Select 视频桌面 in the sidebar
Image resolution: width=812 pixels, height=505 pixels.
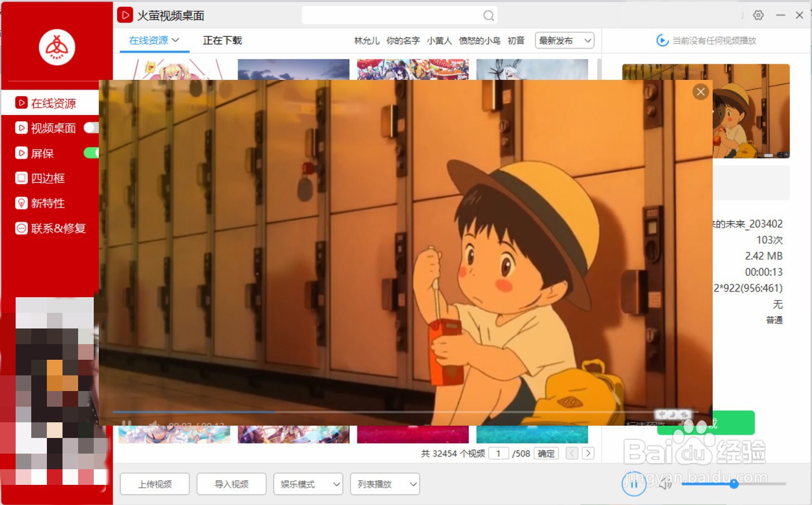point(46,128)
